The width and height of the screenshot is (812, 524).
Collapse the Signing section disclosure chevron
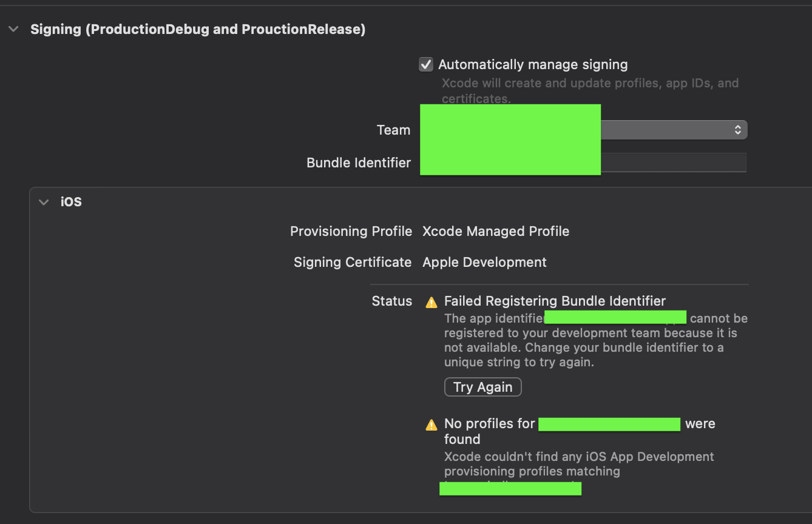[13, 29]
